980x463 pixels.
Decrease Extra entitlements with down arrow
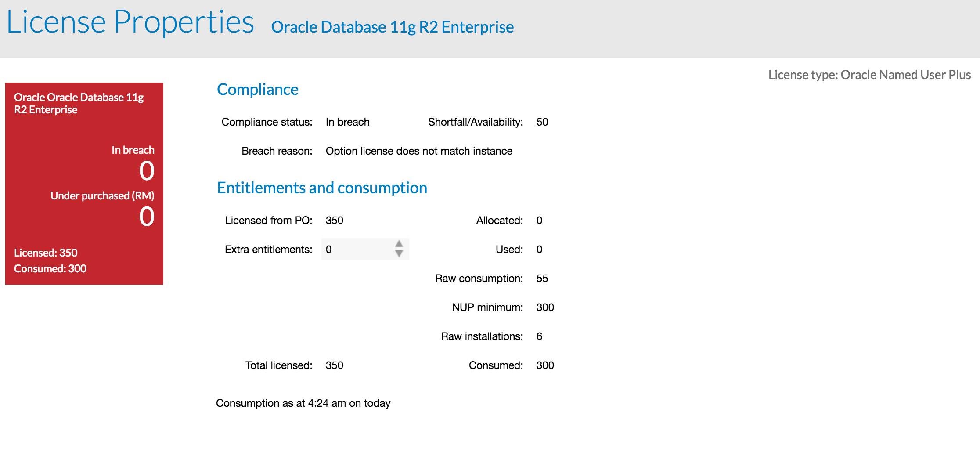(399, 253)
